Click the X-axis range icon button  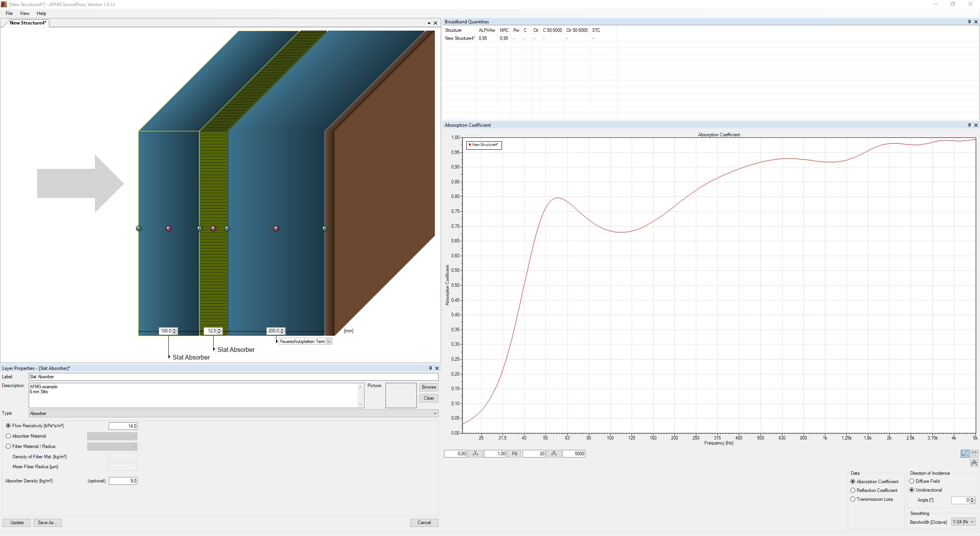[x=554, y=454]
